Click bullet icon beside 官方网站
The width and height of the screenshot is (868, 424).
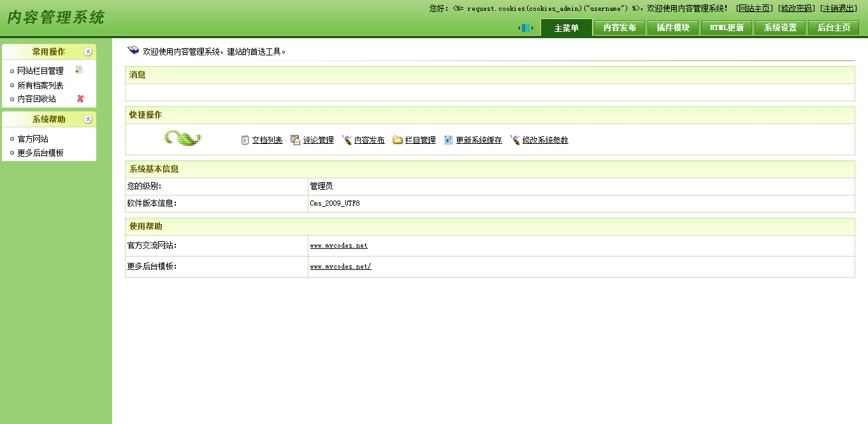(x=12, y=139)
